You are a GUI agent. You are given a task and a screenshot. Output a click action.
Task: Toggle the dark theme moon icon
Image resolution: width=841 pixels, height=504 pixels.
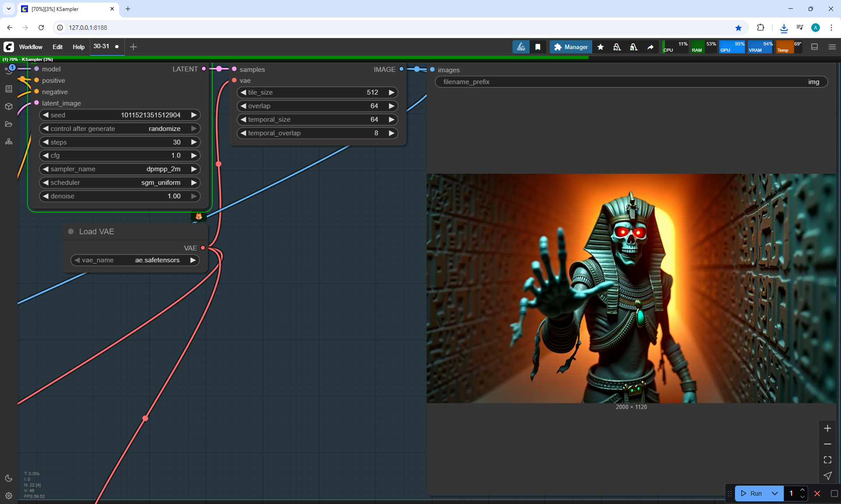(9, 478)
